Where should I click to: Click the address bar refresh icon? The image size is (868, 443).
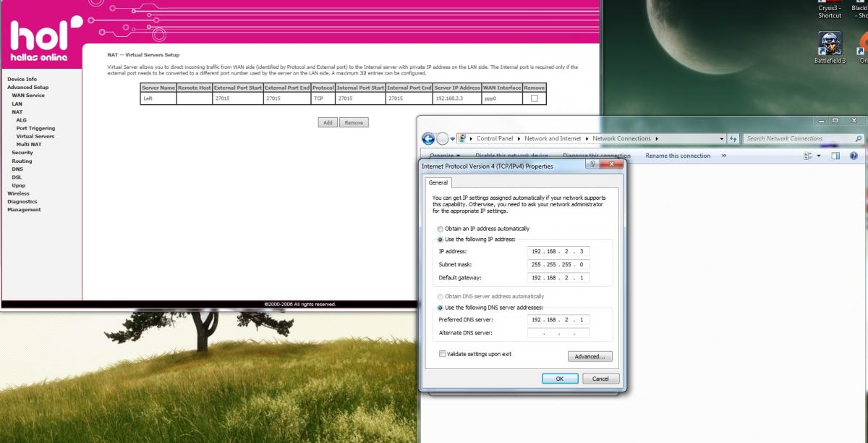coord(733,138)
